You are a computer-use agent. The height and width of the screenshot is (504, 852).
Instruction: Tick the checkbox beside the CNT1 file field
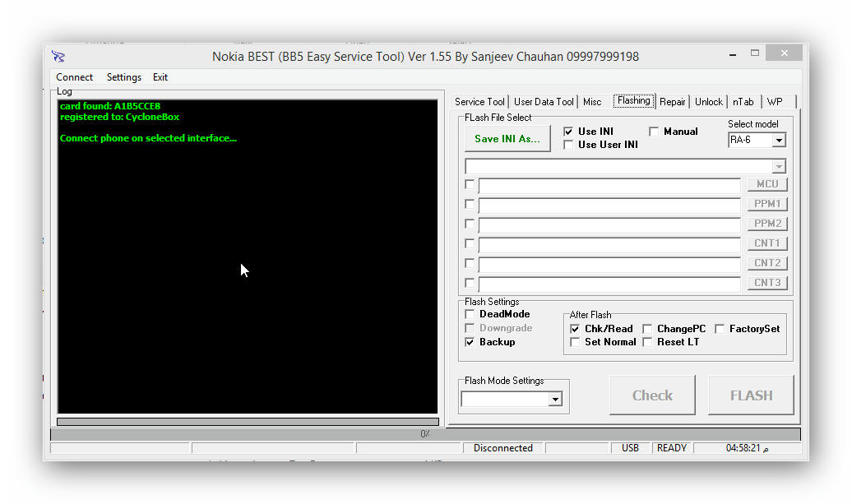(x=470, y=243)
